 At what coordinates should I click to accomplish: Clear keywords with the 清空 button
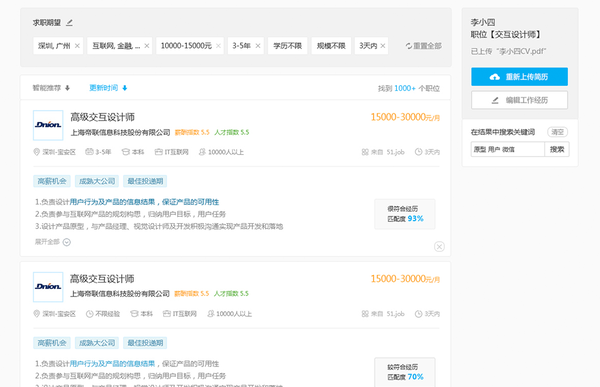click(558, 132)
